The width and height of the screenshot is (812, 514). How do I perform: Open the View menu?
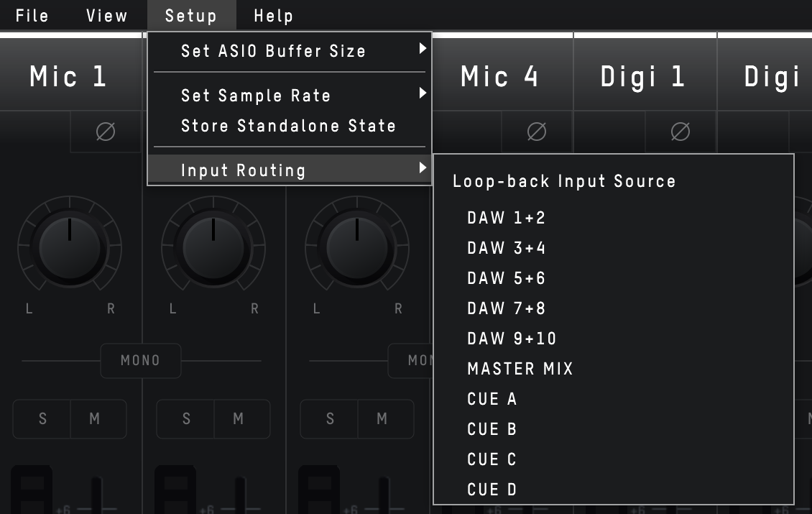[x=106, y=16]
